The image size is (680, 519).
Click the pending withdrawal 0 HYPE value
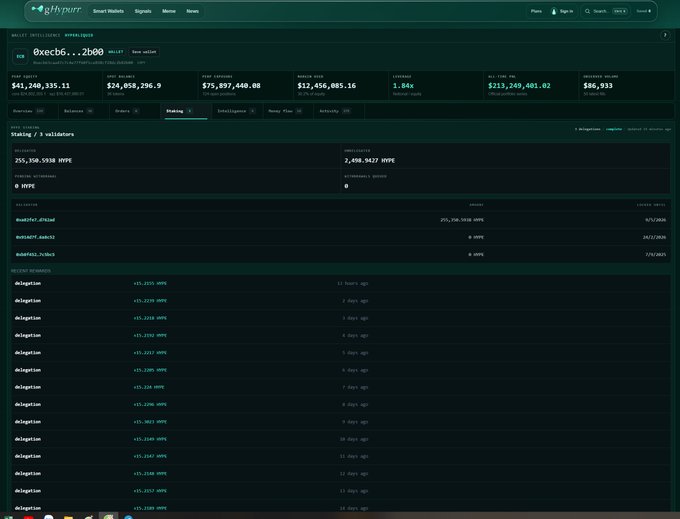[25, 186]
